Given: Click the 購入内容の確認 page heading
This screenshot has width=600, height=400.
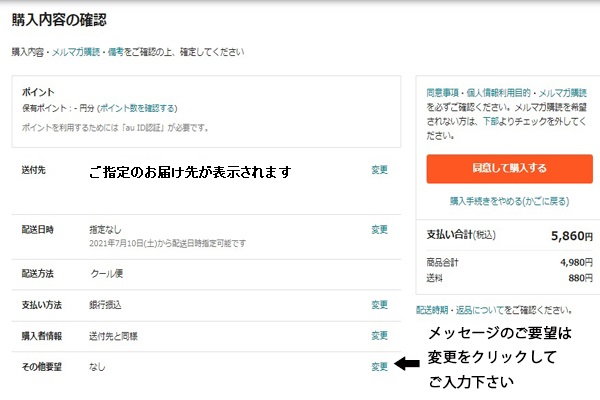Looking at the screenshot, I should click(x=59, y=19).
